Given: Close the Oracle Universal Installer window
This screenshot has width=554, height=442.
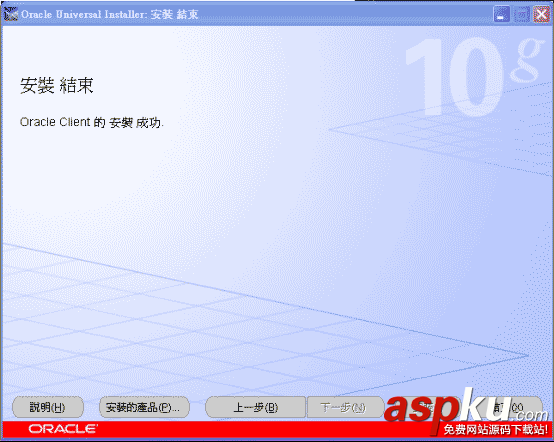Looking at the screenshot, I should [541, 15].
